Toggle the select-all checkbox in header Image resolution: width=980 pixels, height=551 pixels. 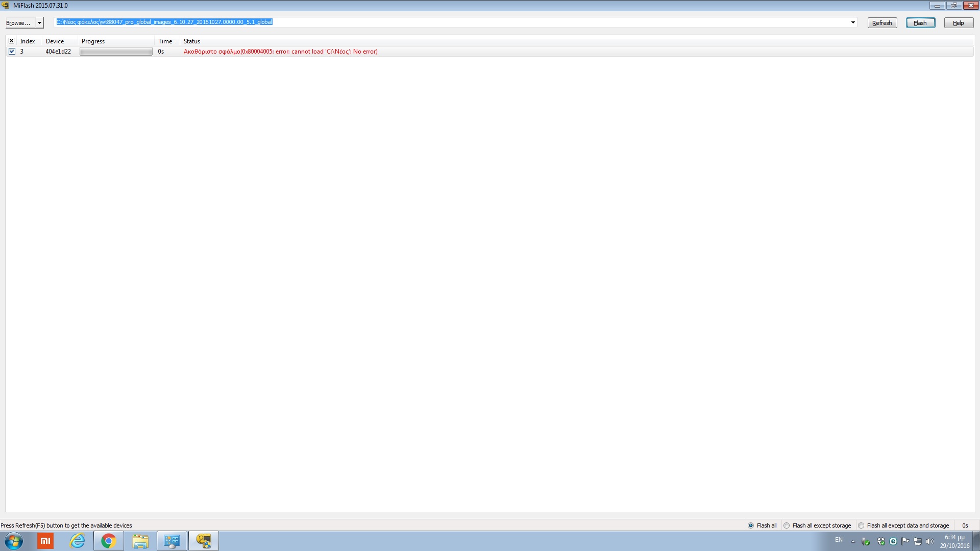pos(11,41)
